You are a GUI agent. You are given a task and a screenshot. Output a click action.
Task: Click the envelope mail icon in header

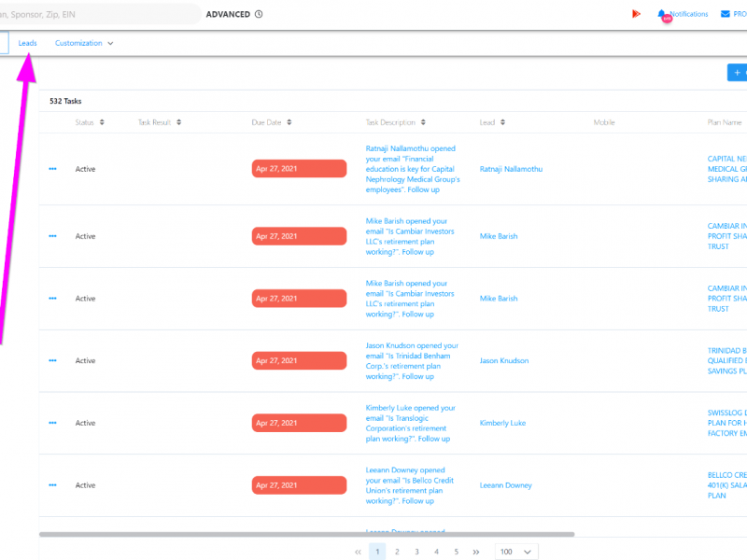[725, 14]
